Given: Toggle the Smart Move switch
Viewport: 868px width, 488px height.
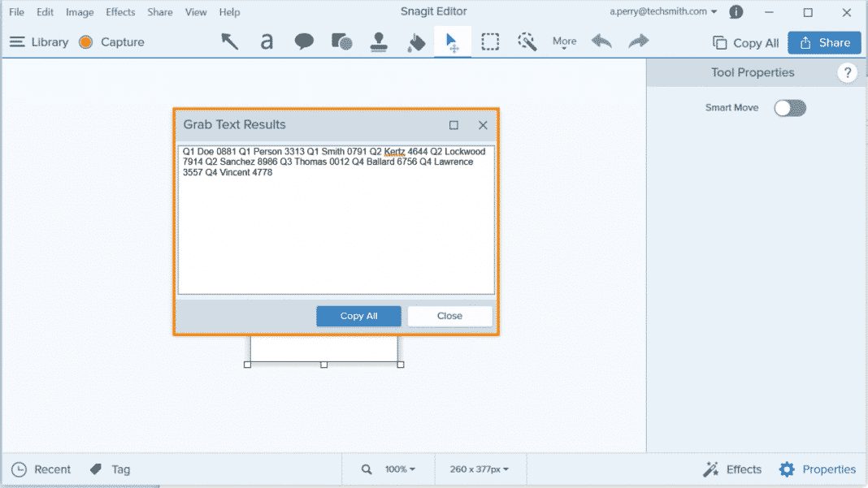Looking at the screenshot, I should (x=789, y=107).
